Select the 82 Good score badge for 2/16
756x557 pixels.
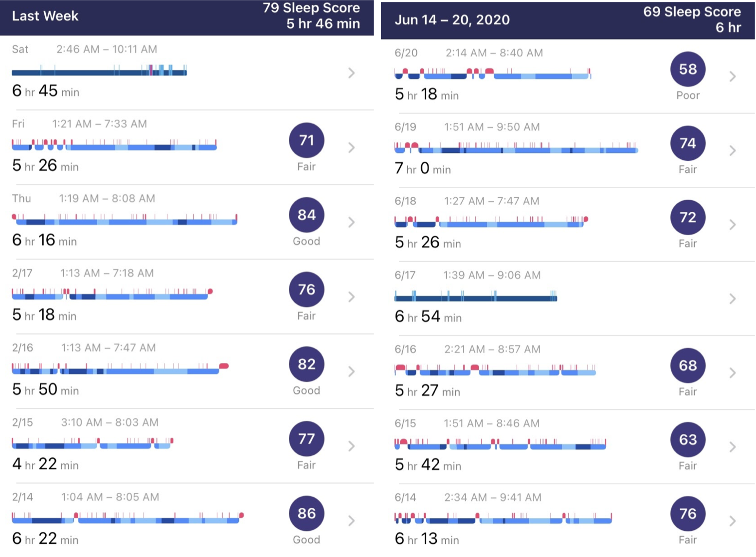pos(306,364)
